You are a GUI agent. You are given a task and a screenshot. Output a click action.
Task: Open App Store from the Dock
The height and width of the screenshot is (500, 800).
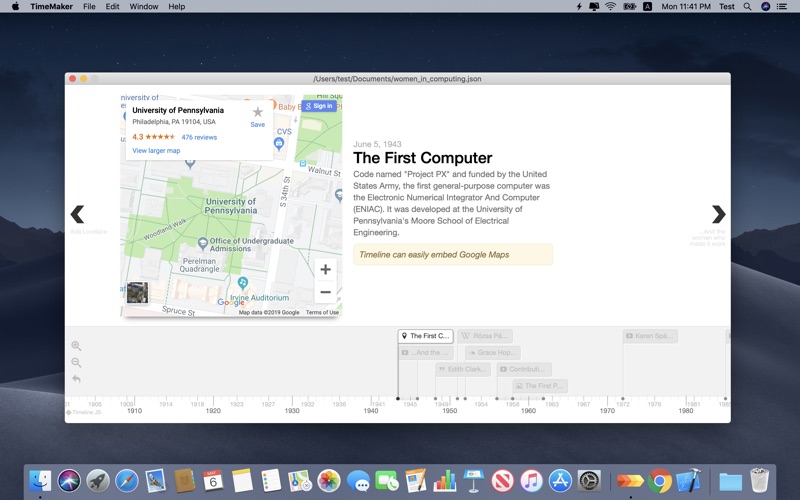click(560, 481)
